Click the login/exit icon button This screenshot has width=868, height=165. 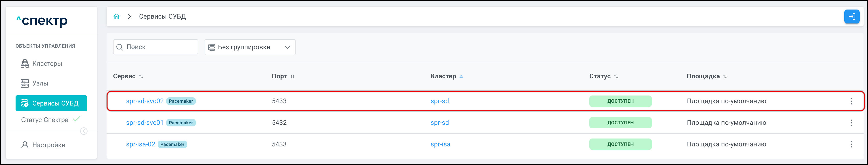point(852,16)
